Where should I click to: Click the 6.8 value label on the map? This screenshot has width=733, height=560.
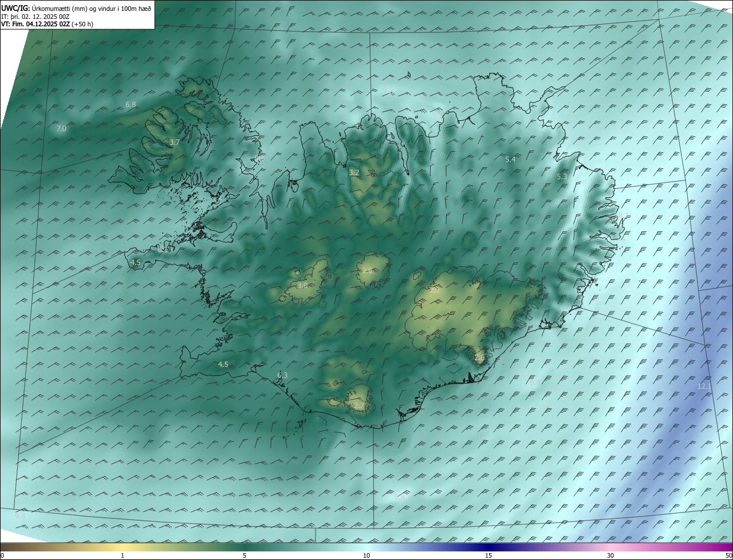131,105
